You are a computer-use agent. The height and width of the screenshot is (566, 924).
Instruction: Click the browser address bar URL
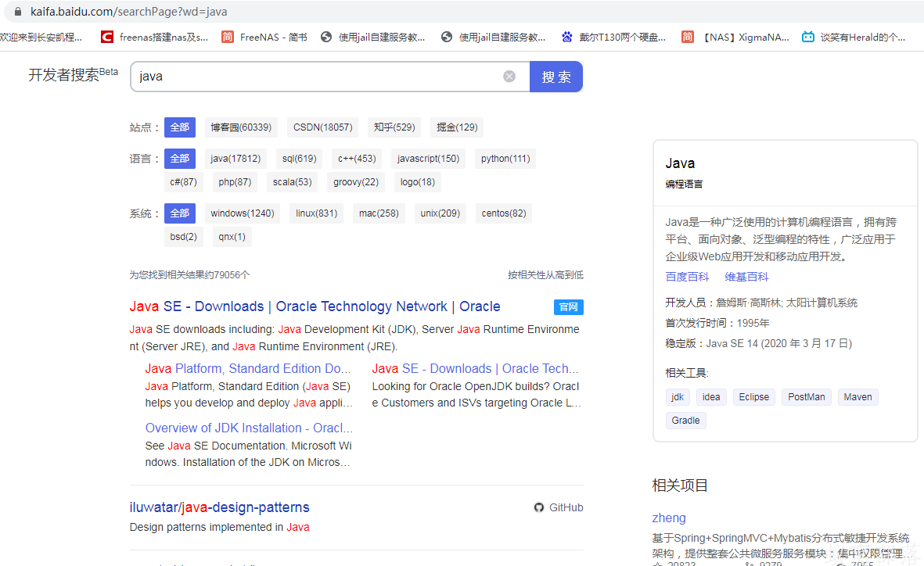point(128,12)
